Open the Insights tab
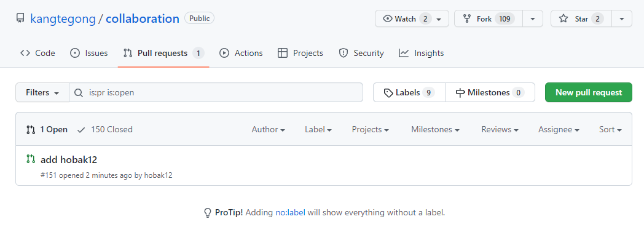Viewport: 644px width, 243px height. (422, 53)
